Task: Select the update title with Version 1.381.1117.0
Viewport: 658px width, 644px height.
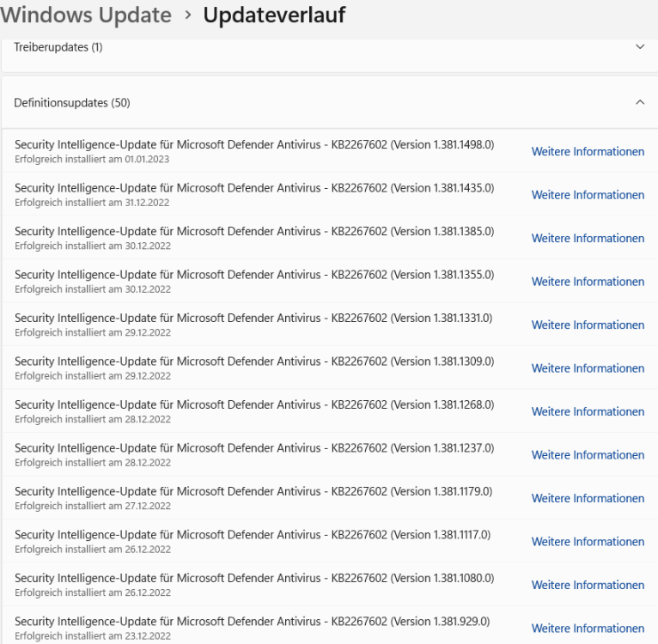Action: [x=253, y=535]
